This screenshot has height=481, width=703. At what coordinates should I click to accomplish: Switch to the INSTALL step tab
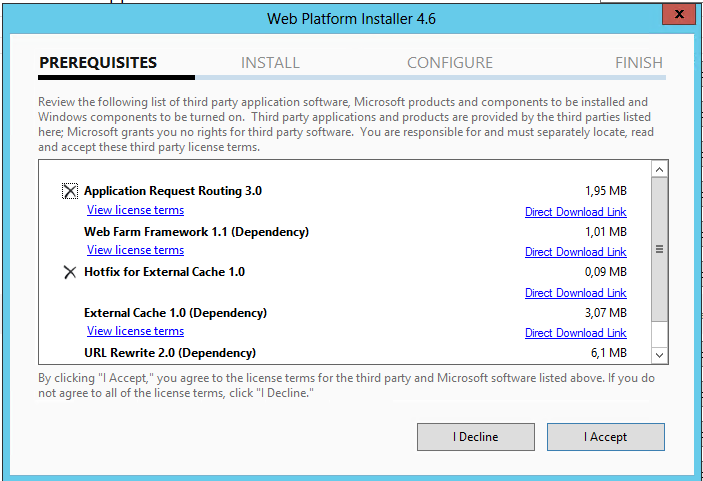coord(270,63)
